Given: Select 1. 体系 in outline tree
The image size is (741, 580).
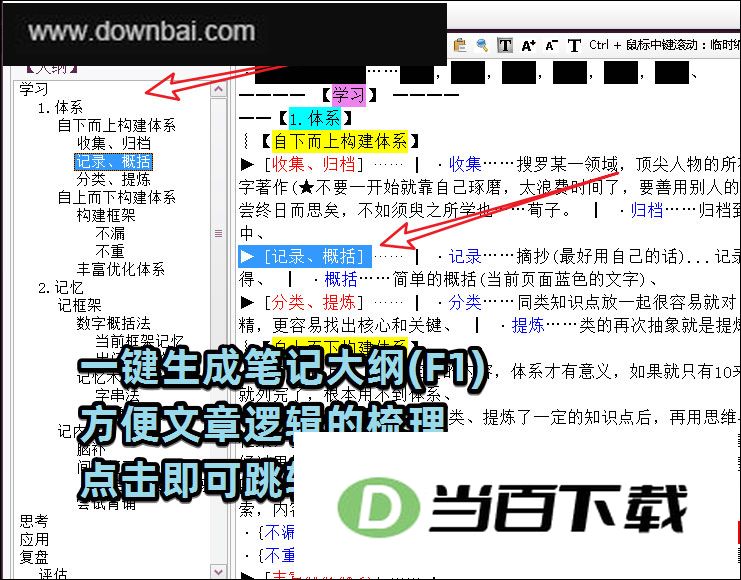Looking at the screenshot, I should [60, 107].
